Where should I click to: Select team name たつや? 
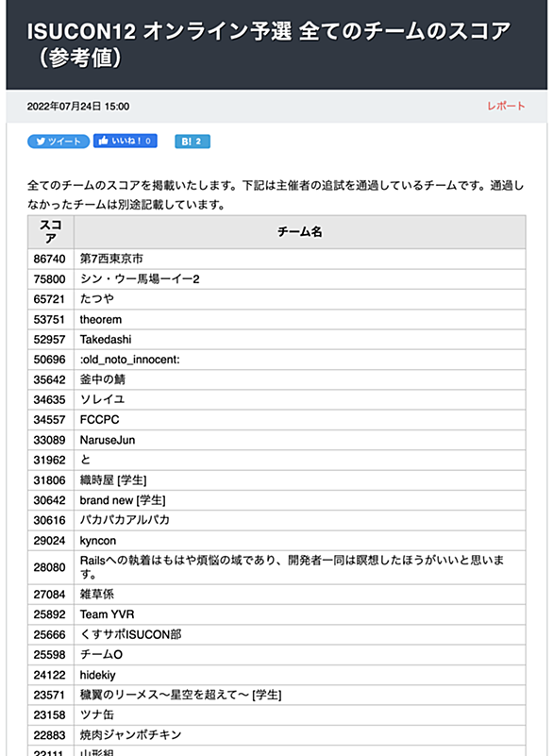97,299
